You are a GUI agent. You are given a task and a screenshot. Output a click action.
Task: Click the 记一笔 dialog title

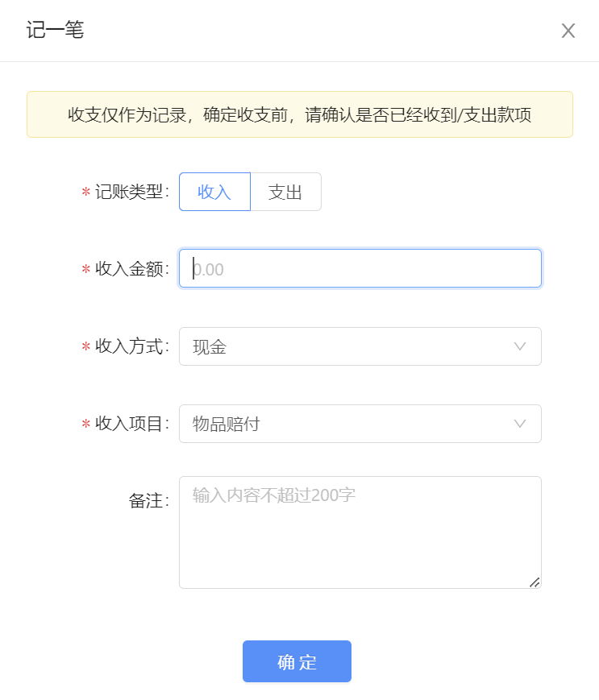(55, 30)
